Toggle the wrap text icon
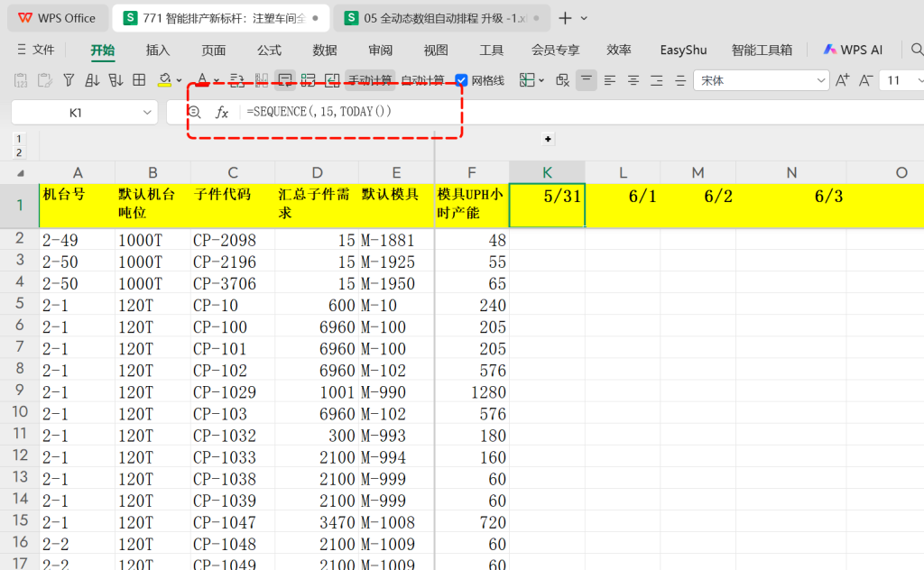 tap(285, 80)
